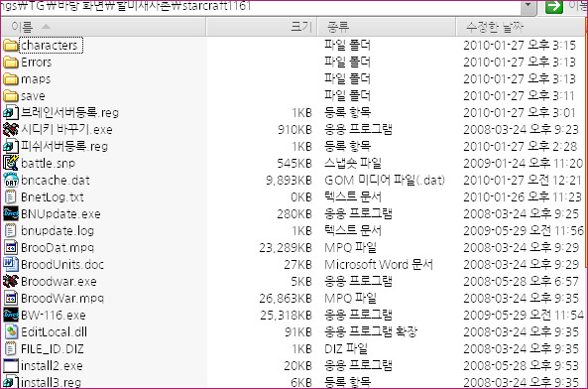Click the install2.exe window icon

(11, 366)
